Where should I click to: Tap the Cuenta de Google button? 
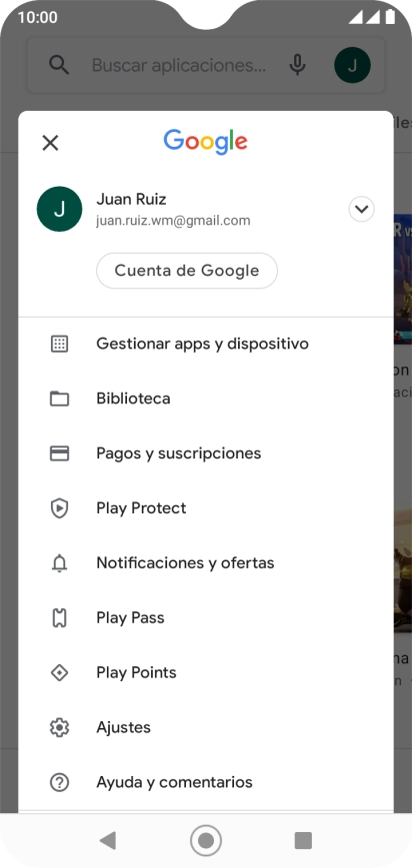(x=187, y=271)
